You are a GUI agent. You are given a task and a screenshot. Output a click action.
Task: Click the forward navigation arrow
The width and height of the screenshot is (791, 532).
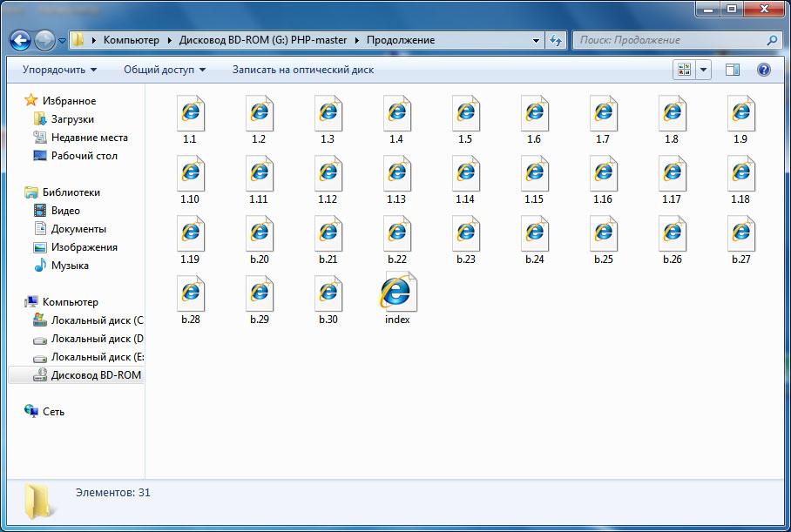(x=44, y=40)
